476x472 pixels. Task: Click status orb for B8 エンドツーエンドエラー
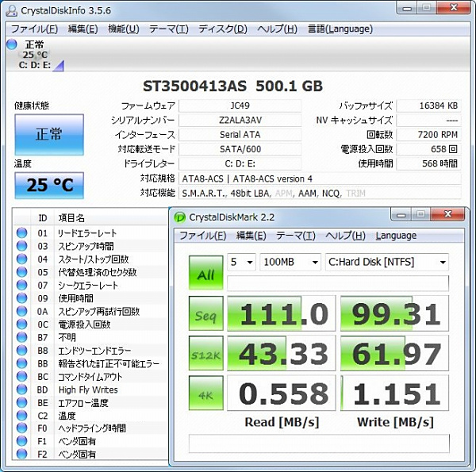point(21,351)
